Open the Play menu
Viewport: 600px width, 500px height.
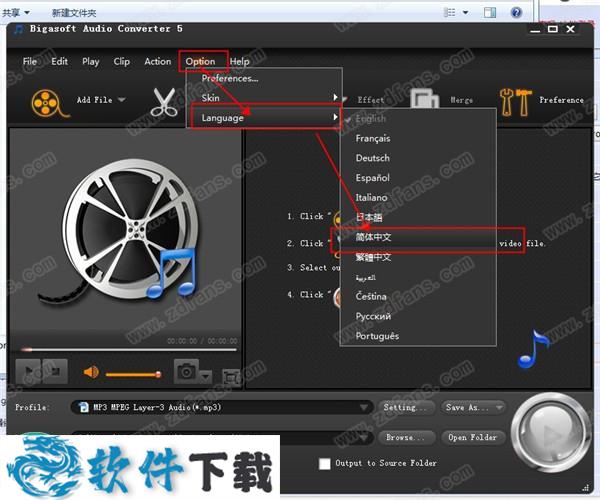[x=91, y=62]
